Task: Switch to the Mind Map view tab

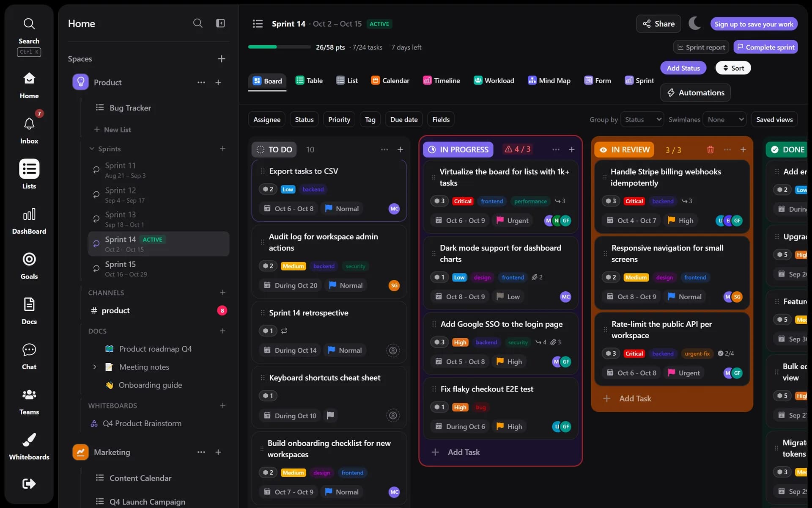Action: pyautogui.click(x=549, y=80)
